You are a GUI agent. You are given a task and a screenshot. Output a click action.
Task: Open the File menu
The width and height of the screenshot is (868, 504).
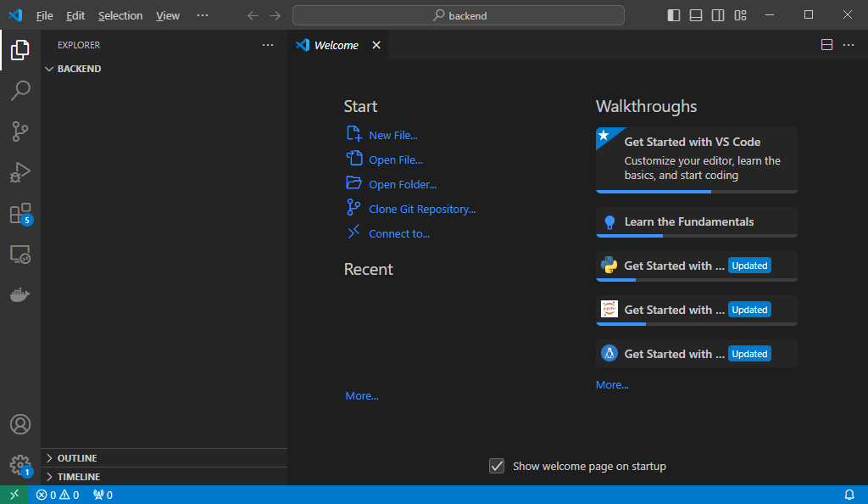coord(44,15)
